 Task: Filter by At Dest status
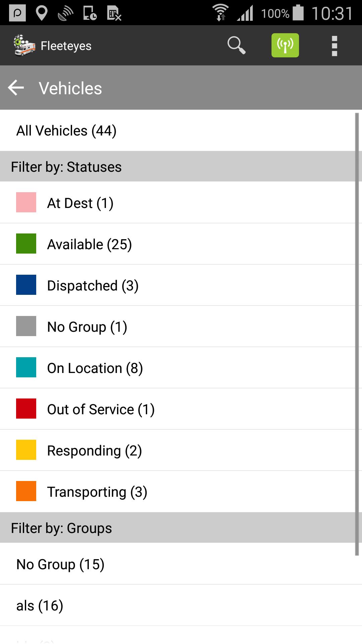(x=80, y=203)
